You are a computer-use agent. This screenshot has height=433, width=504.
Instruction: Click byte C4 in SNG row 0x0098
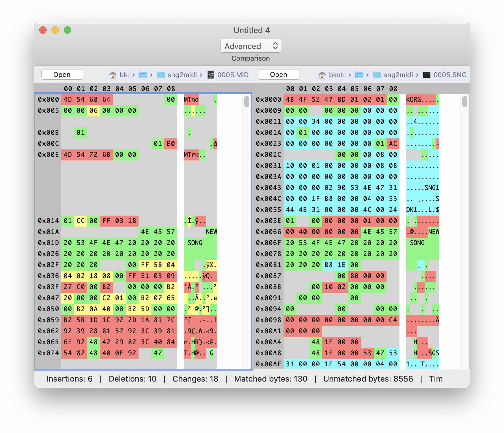point(393,320)
